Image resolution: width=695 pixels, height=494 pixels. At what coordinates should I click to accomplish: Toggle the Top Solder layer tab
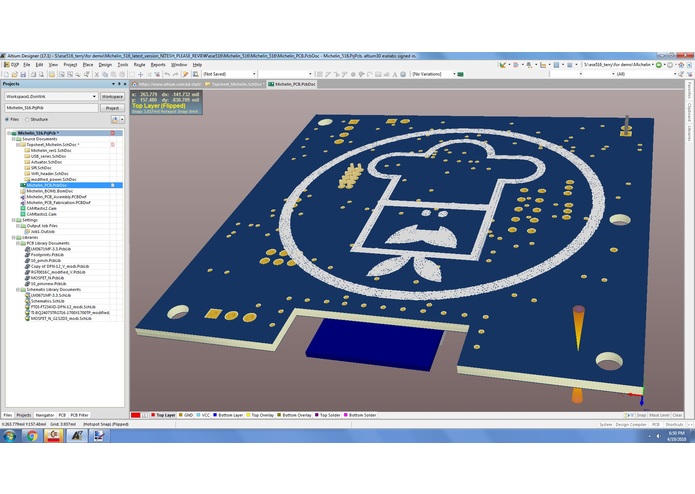tap(328, 415)
